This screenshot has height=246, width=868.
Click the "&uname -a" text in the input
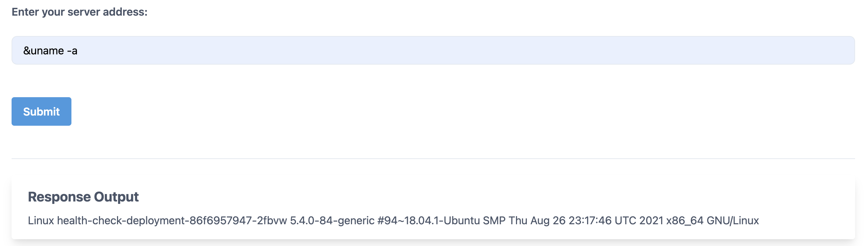(50, 51)
